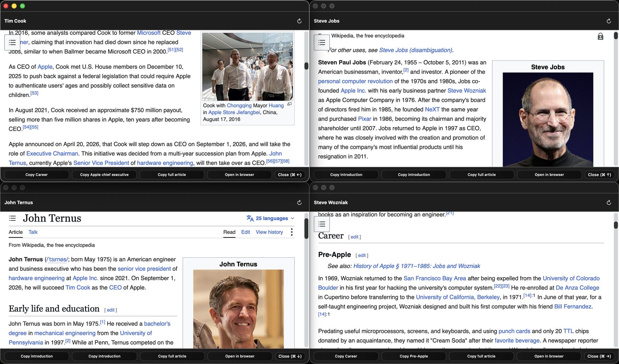Click Copy Career in Steve Wozniak window
Image resolution: width=619 pixels, height=364 pixels.
[346, 356]
